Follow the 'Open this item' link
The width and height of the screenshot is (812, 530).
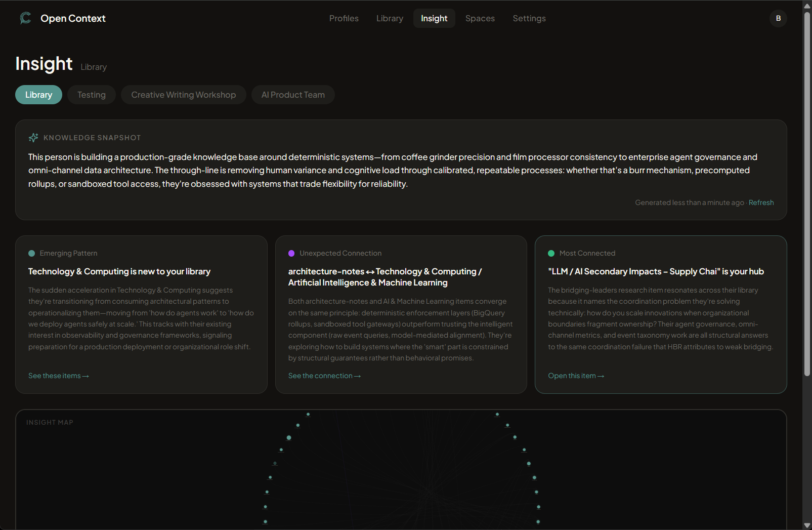tap(576, 376)
